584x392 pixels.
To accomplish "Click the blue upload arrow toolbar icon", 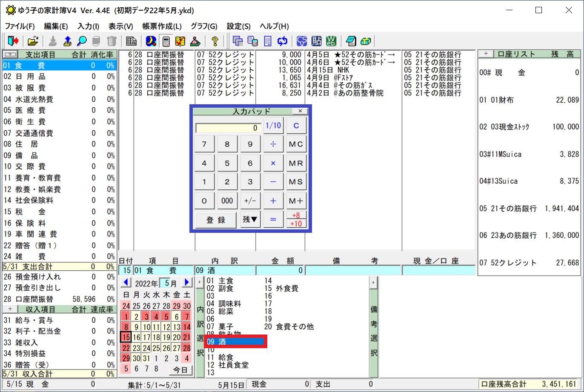I will [67, 41].
